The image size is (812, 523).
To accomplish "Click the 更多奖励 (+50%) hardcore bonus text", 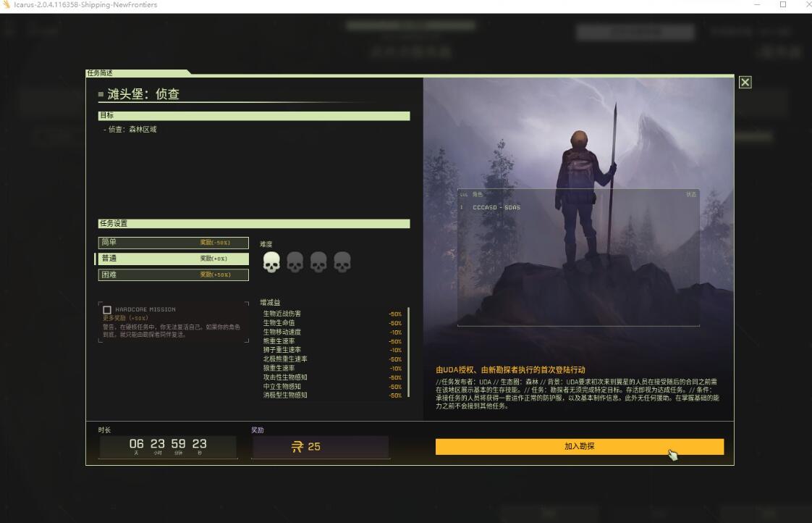I will (125, 318).
